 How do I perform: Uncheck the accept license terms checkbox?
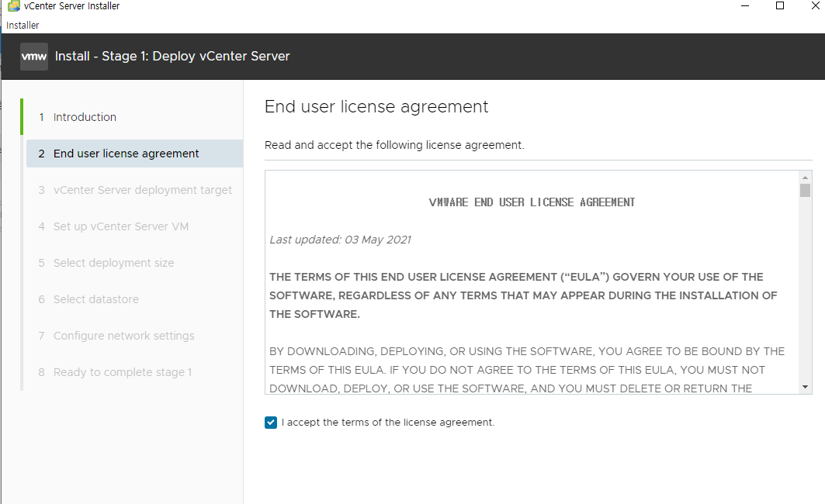271,423
